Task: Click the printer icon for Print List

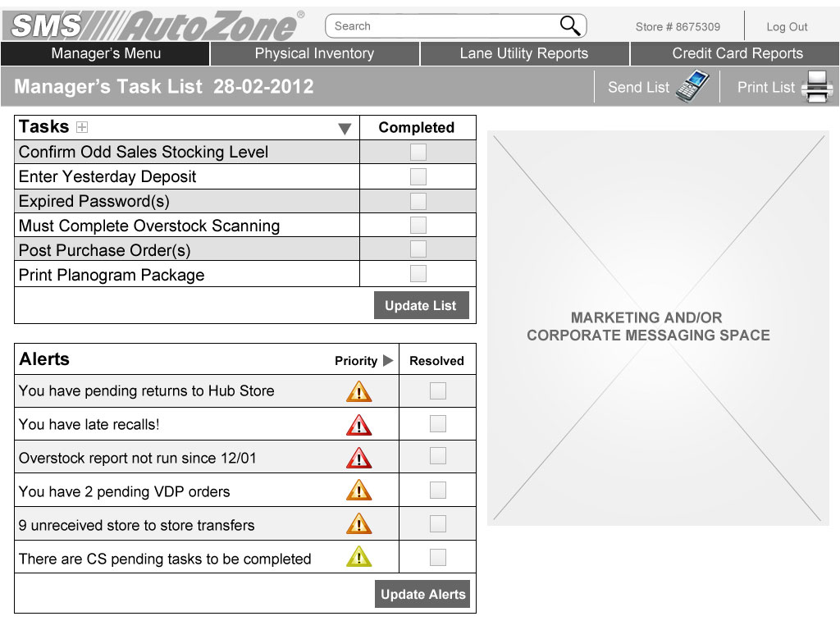Action: (816, 87)
